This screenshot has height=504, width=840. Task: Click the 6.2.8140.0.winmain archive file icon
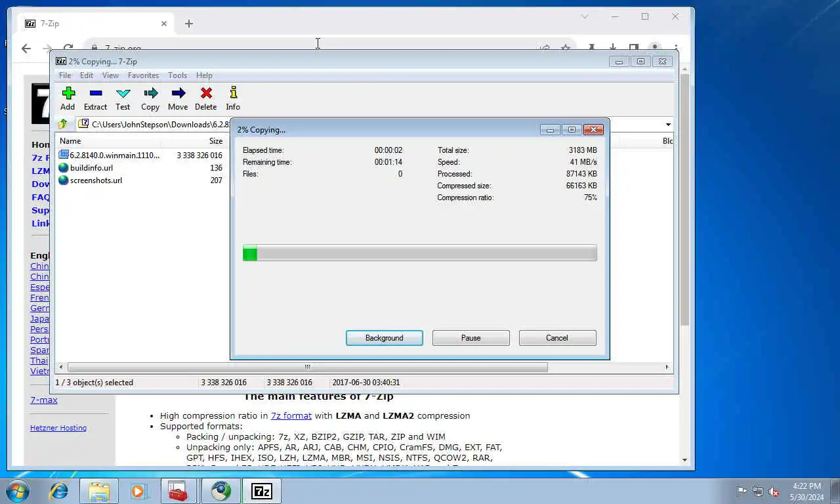click(x=64, y=155)
